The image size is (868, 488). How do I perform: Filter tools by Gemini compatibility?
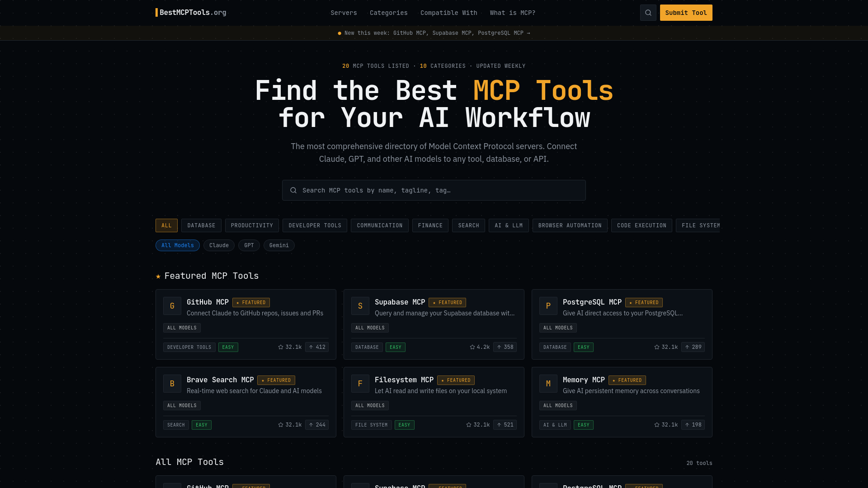(279, 245)
